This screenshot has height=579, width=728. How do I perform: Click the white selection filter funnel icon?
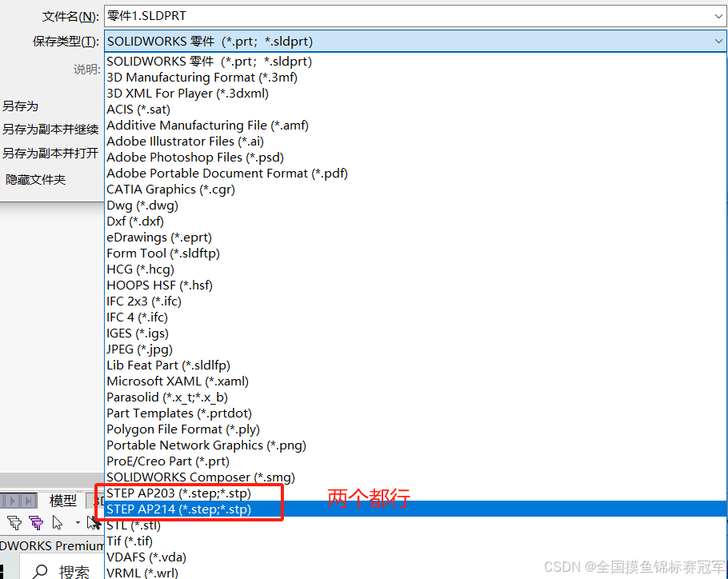(14, 523)
